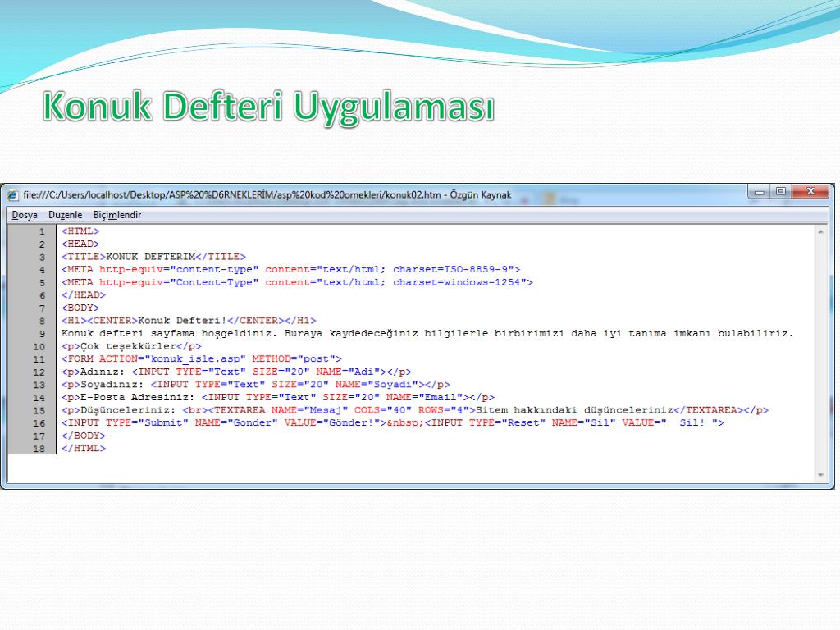Open the Biçimlendir menu
This screenshot has width=840, height=630.
(x=117, y=215)
